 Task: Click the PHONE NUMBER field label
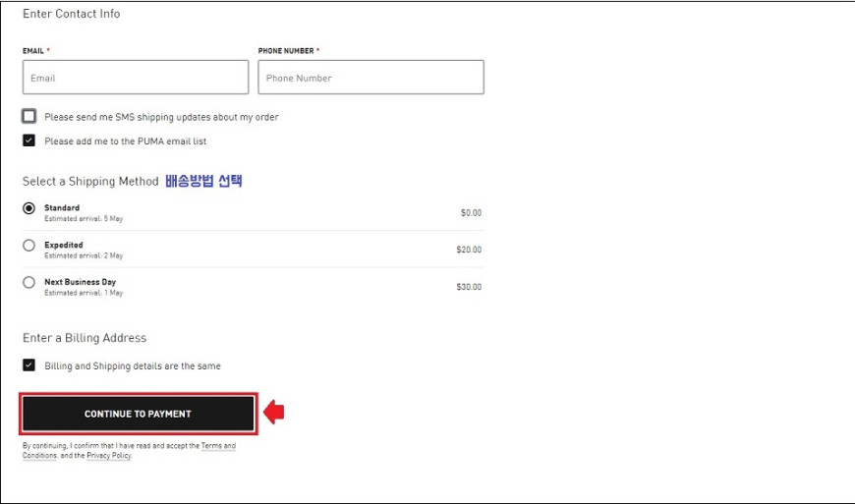(x=286, y=51)
